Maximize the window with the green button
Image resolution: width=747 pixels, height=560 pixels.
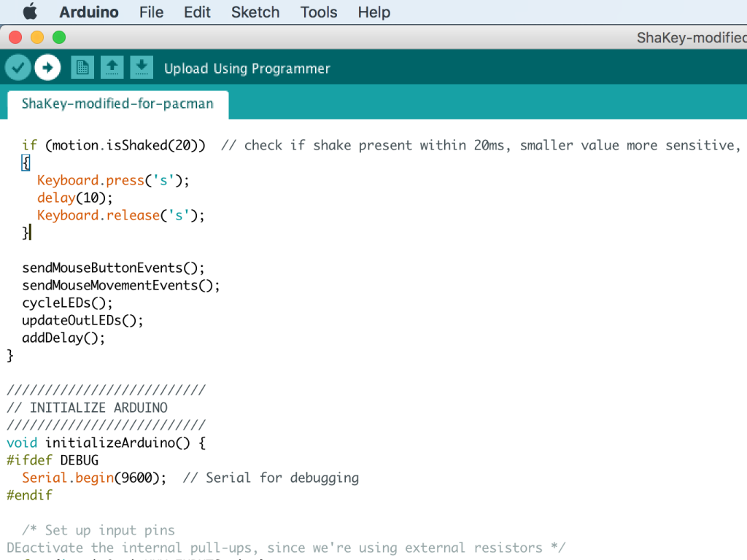coord(59,37)
